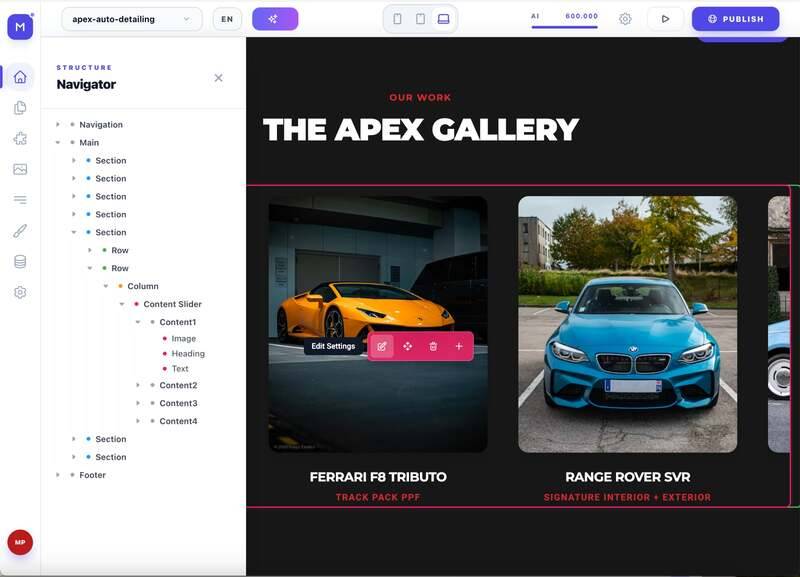Click the RANGE ROVER SVR caption
Image resolution: width=800 pixels, height=577 pixels.
(x=628, y=477)
